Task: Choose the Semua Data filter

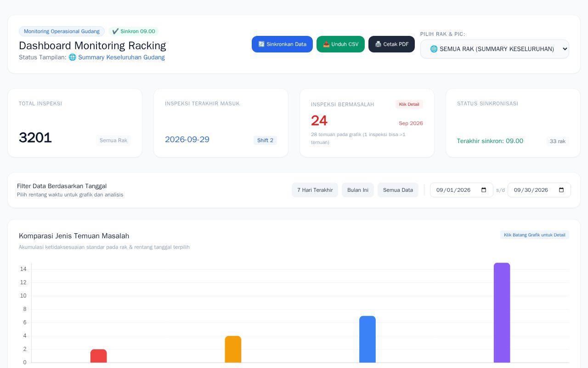Action: tap(398, 190)
